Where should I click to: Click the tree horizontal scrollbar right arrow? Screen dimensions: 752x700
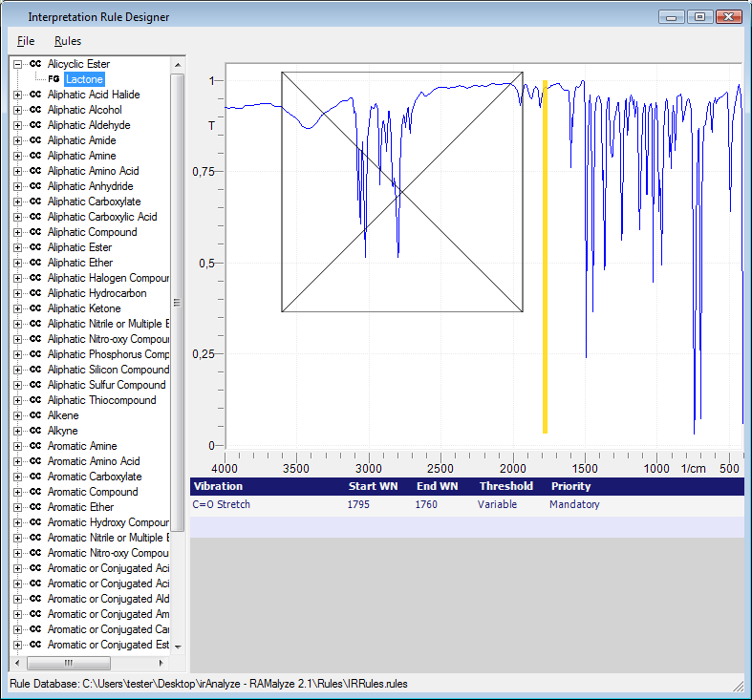coord(161,663)
